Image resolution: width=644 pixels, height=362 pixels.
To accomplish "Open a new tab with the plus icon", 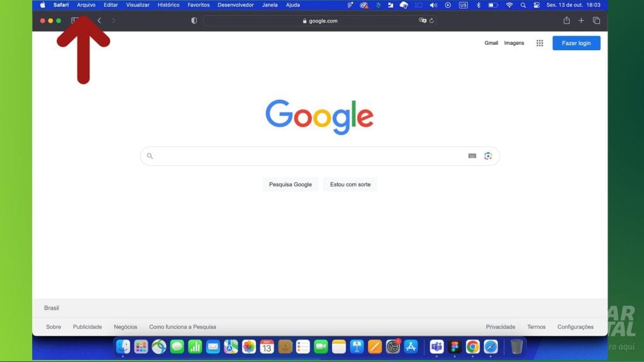I will click(x=581, y=21).
